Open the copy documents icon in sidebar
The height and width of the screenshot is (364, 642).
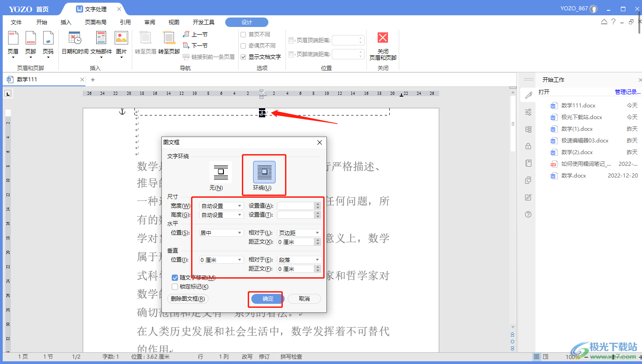click(528, 180)
